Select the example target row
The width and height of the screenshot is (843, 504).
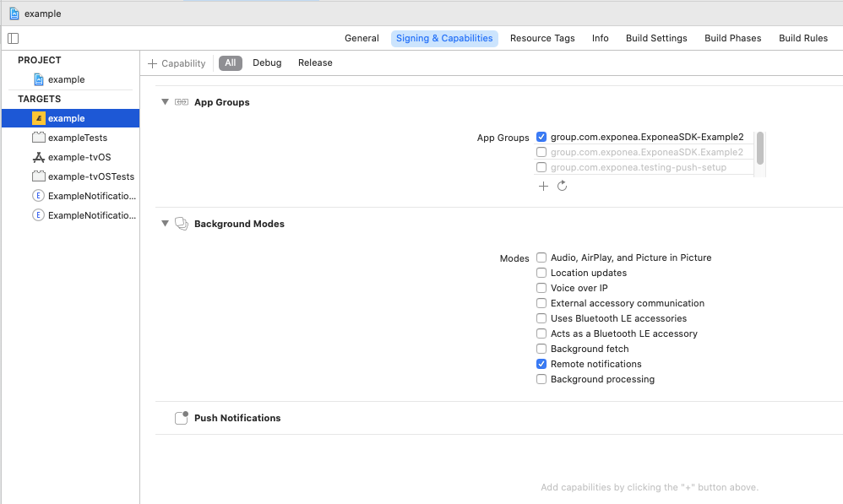(x=70, y=118)
